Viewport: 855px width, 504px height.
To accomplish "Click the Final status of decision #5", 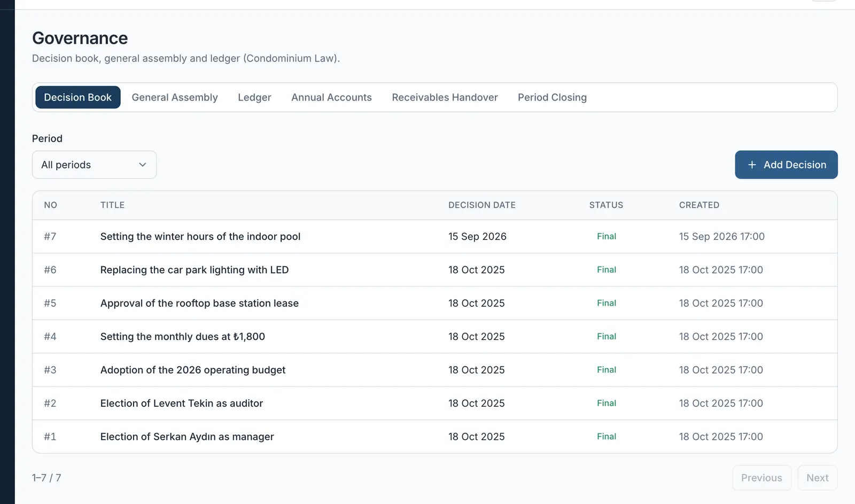I will [607, 303].
